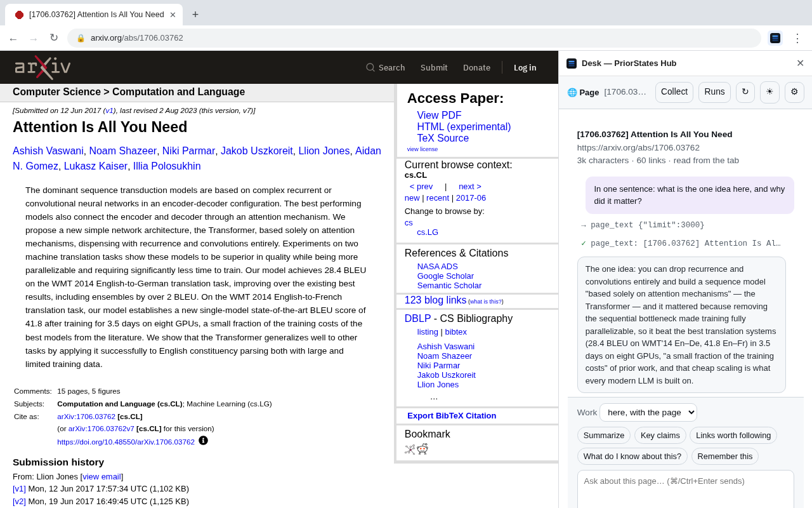
Task: Expand the DBLP author list ellipsis
Action: coord(434,397)
